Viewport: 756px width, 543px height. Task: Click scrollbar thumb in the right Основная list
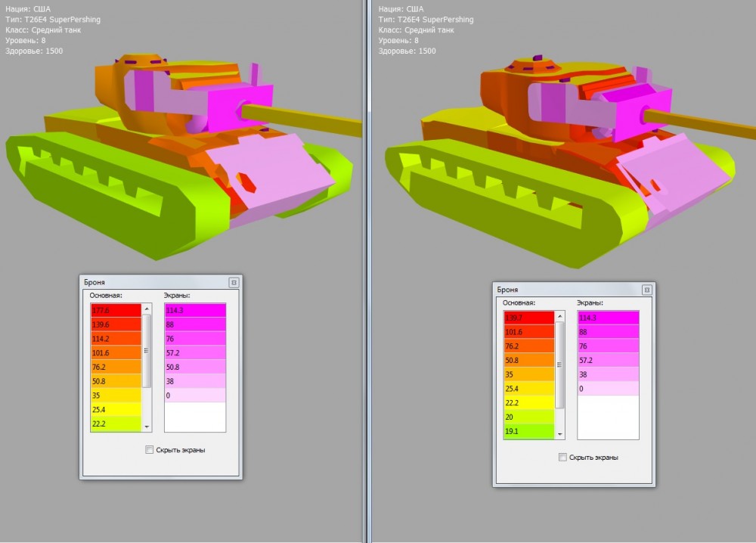[x=559, y=363]
